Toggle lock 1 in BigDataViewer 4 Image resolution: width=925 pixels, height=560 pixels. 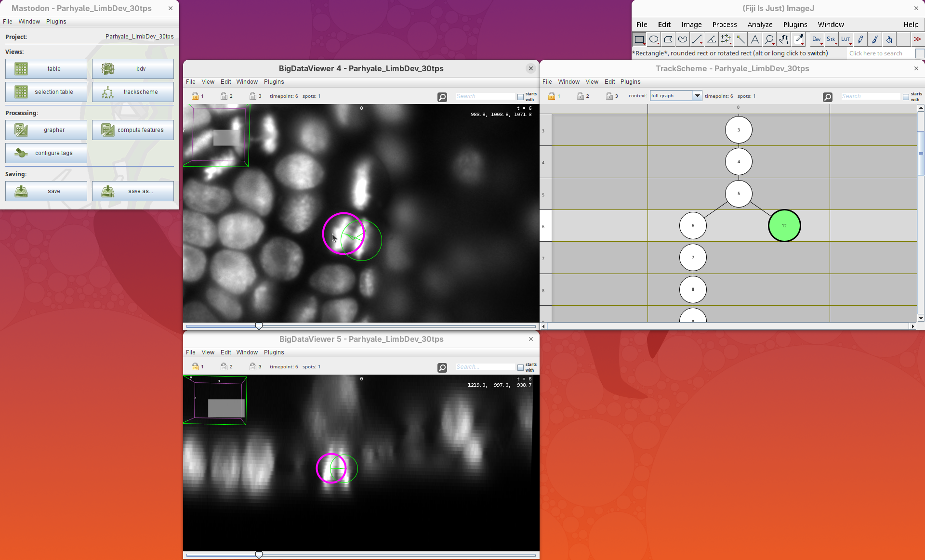(x=195, y=96)
